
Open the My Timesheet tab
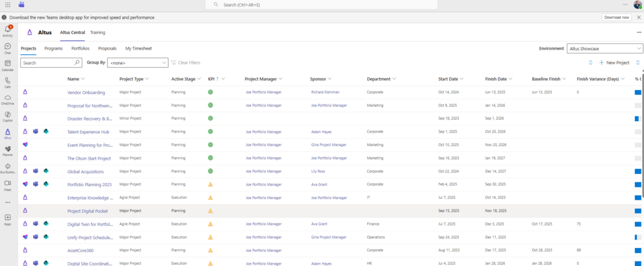(138, 48)
